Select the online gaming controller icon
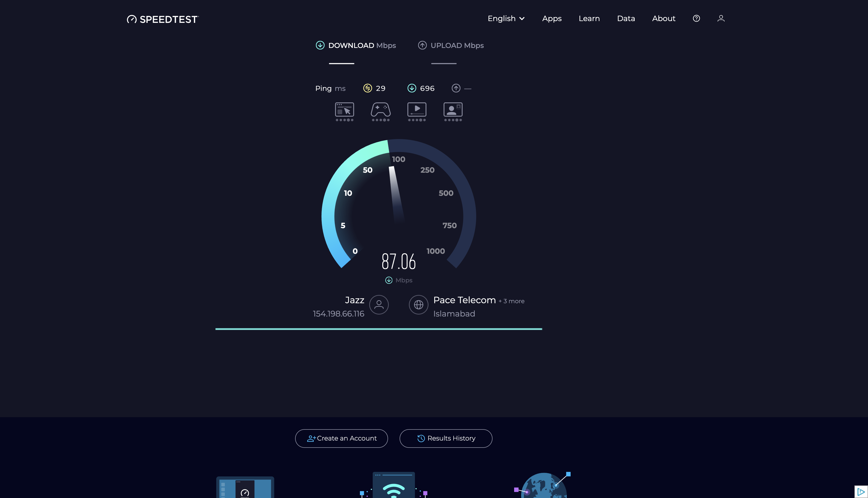This screenshot has width=868, height=498. pos(381,111)
